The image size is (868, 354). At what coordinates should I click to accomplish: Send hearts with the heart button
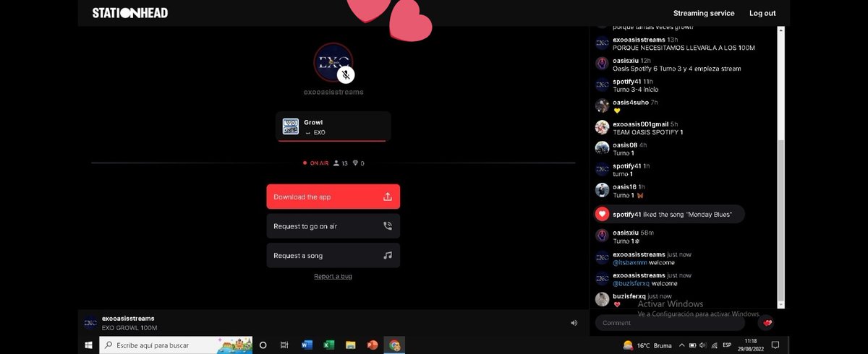click(x=767, y=323)
